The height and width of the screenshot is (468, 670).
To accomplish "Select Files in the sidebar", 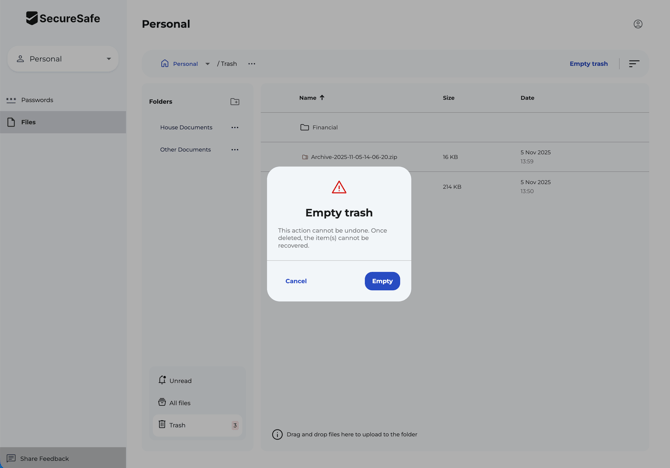I will [28, 122].
